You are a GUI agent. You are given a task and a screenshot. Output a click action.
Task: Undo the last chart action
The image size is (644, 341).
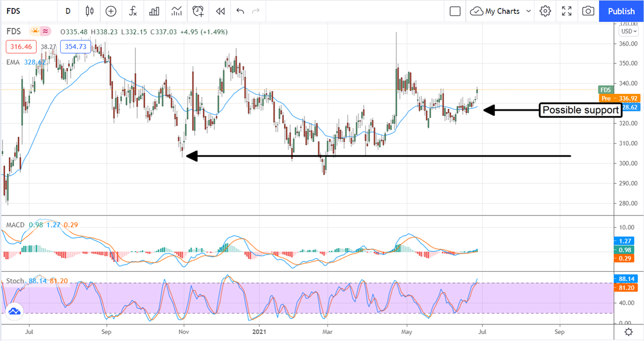coord(240,11)
